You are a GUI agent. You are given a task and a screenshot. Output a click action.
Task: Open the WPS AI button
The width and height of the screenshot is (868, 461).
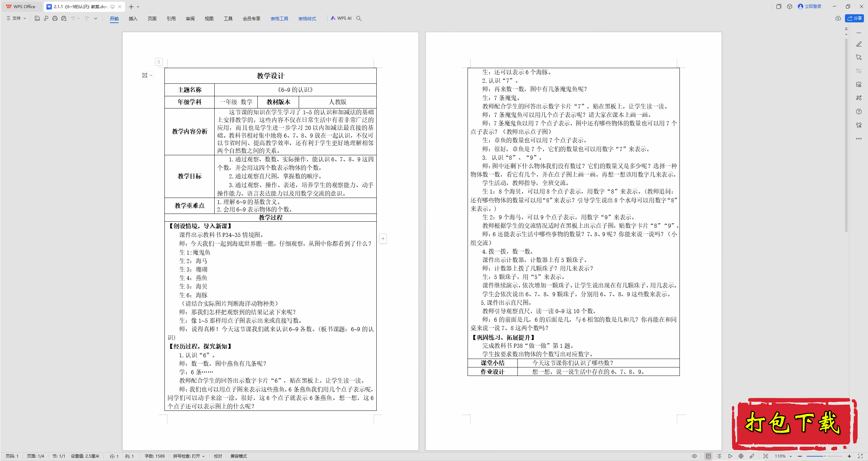click(341, 18)
